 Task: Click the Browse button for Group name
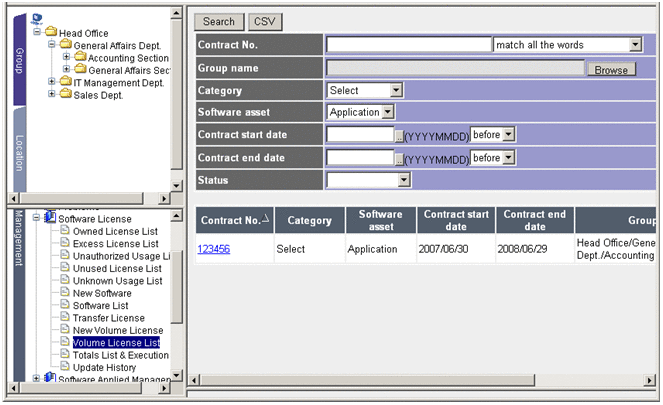click(x=610, y=70)
